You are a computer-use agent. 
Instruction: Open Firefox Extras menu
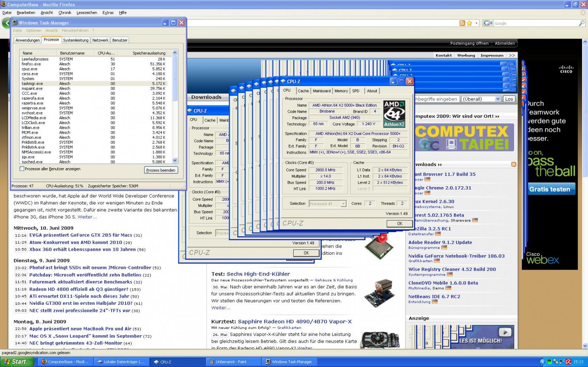(x=108, y=13)
